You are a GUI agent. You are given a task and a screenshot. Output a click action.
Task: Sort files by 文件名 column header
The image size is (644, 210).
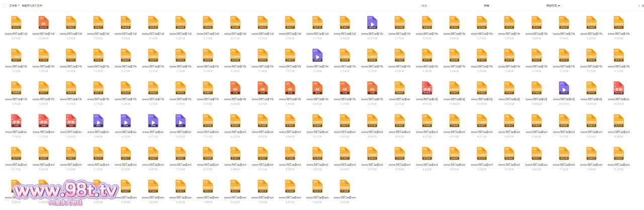point(14,6)
